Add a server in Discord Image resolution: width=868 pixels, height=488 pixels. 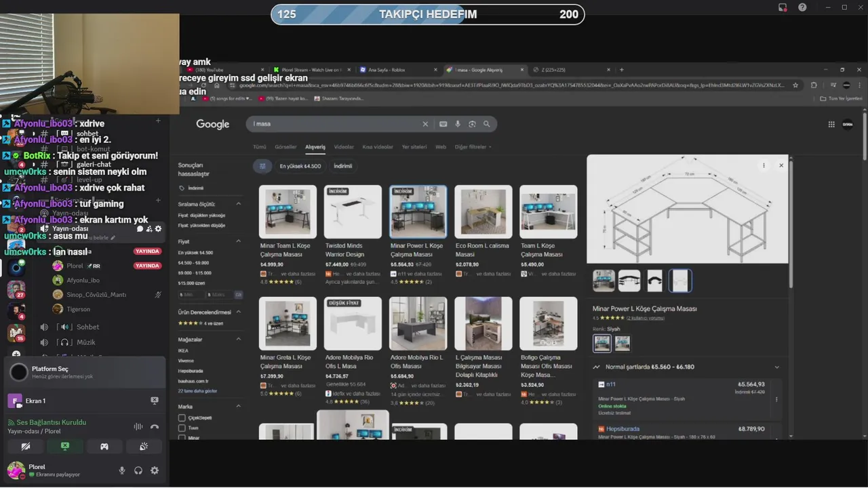(x=16, y=354)
